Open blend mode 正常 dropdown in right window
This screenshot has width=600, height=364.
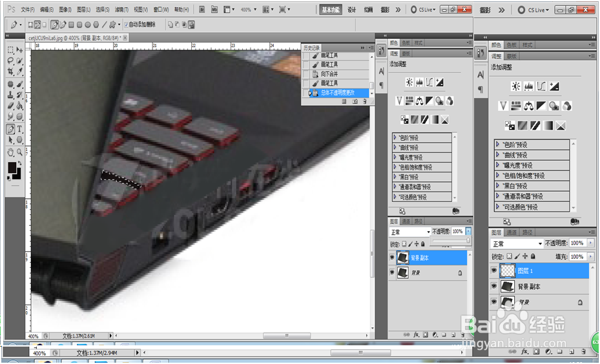(517, 243)
